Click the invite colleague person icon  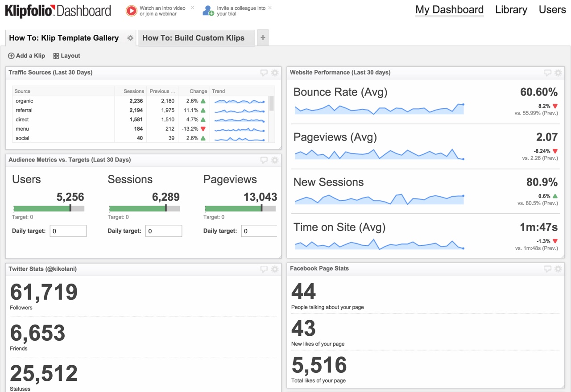(208, 11)
